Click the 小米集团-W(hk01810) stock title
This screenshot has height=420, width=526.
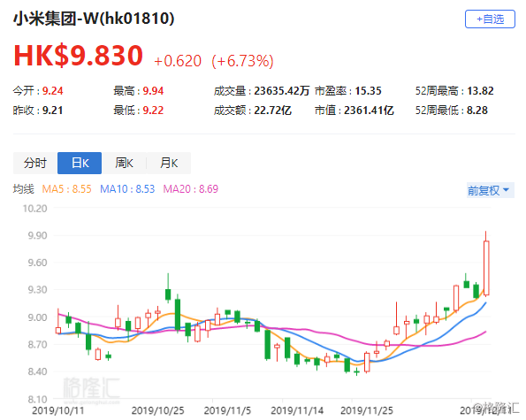(94, 19)
